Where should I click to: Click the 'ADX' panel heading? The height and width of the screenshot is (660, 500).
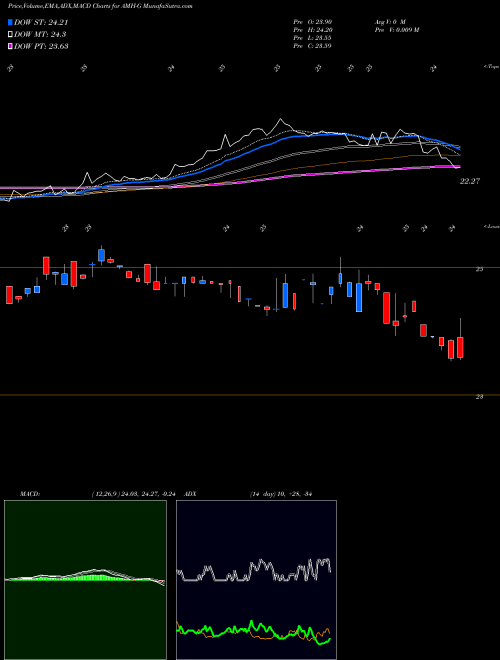pos(190,494)
